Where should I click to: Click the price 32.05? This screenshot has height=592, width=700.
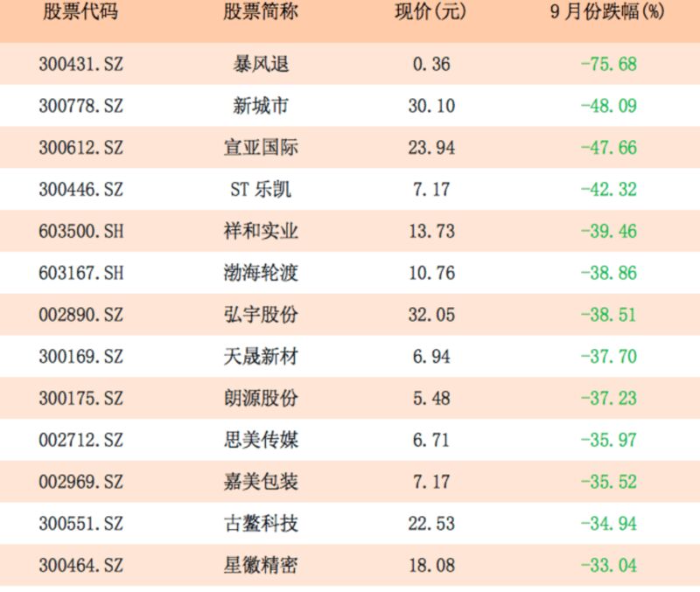coord(431,315)
